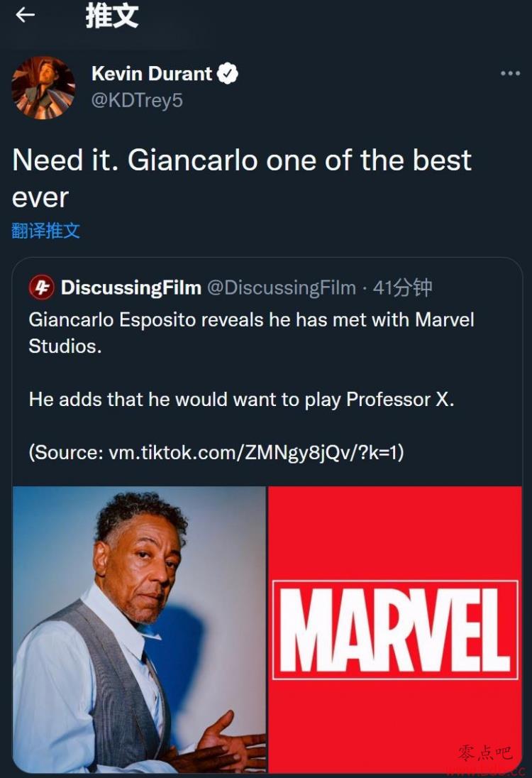The width and height of the screenshot is (532, 778).
Task: Open the DiscussingFilm account name
Action: pos(131,287)
